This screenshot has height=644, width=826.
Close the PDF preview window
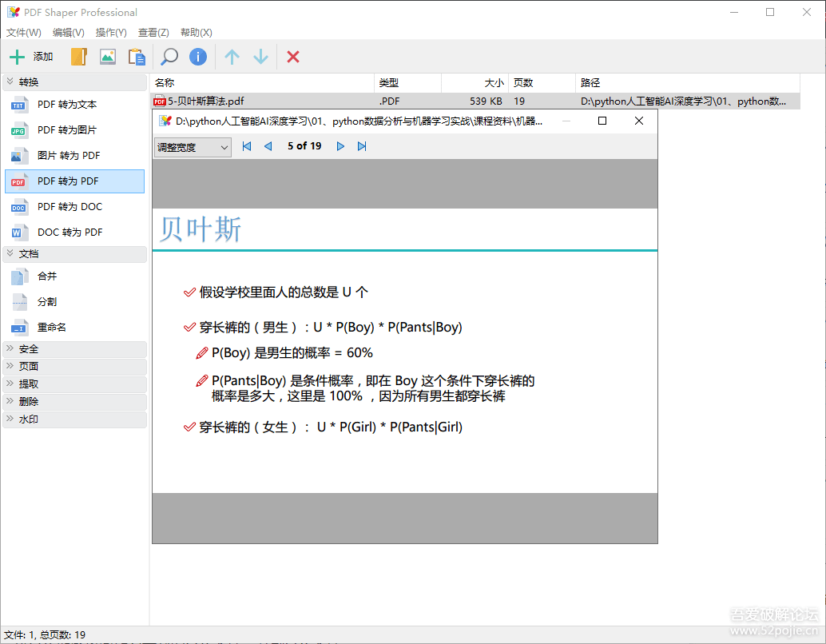click(x=639, y=121)
